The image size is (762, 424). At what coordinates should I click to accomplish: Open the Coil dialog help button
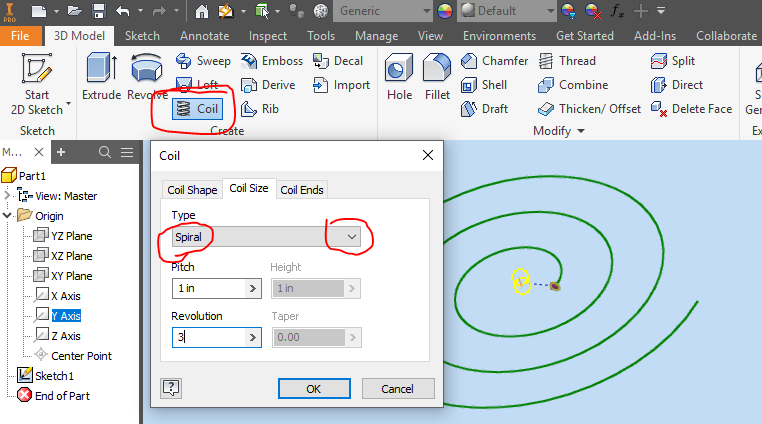click(171, 388)
